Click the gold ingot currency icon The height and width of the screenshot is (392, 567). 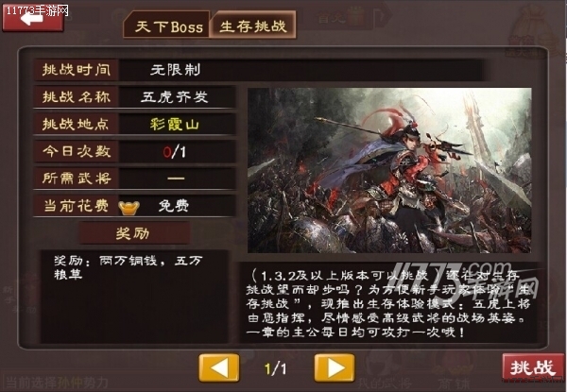[x=129, y=208]
